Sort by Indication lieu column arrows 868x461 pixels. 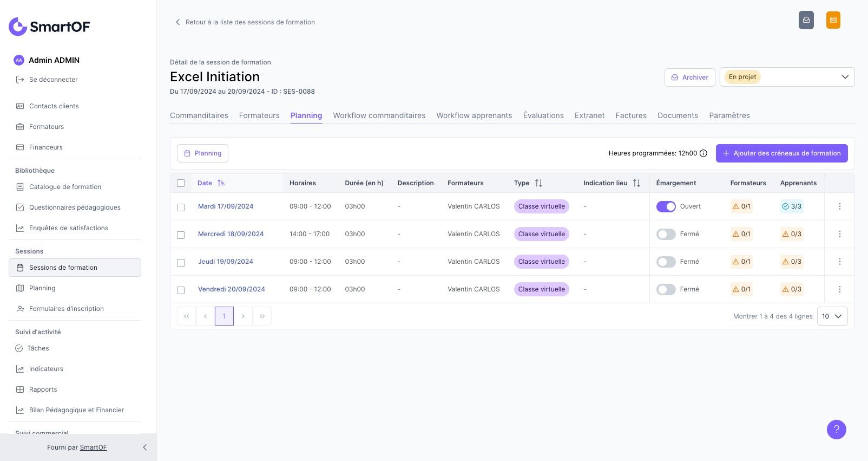pos(636,183)
